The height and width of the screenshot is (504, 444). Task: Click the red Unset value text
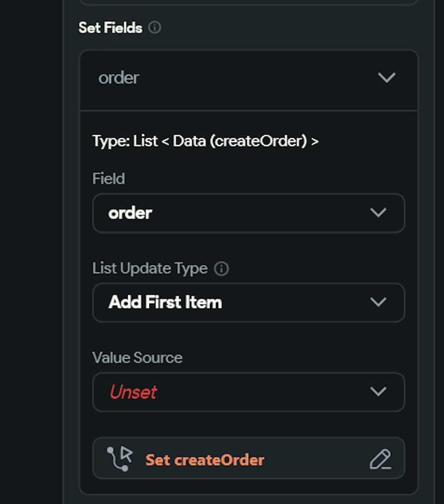point(133,392)
